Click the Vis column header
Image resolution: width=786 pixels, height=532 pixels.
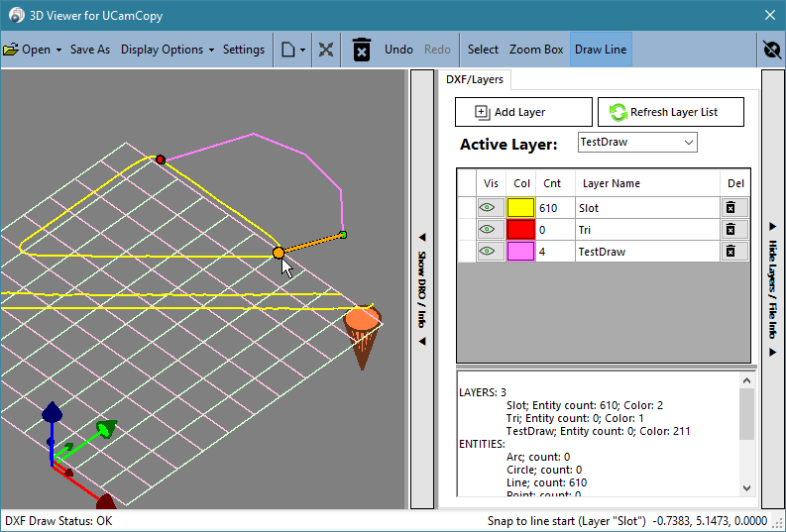[x=491, y=183]
